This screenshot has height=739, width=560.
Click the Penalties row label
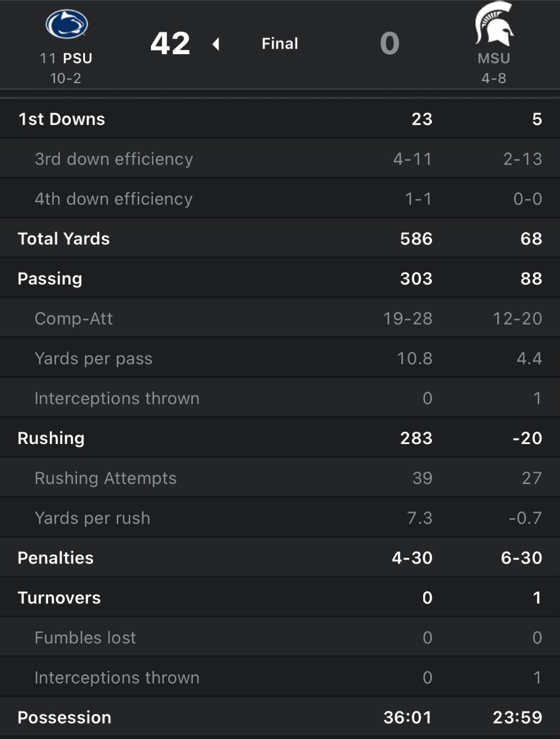pyautogui.click(x=56, y=558)
